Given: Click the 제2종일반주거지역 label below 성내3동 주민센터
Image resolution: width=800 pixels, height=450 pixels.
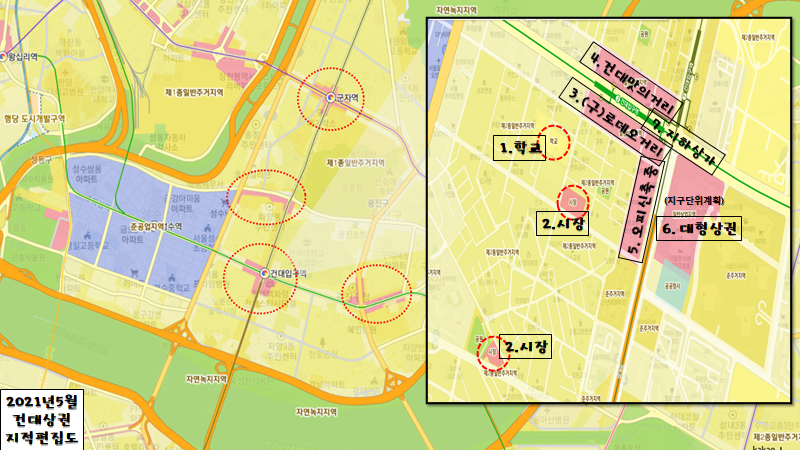Looking at the screenshot, I should coord(776,437).
